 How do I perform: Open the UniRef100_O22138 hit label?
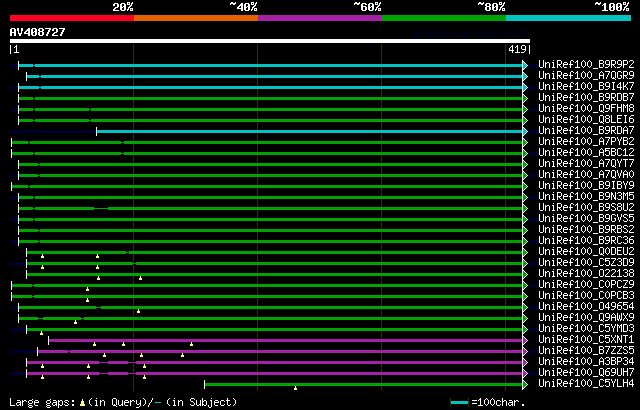pyautogui.click(x=572, y=274)
